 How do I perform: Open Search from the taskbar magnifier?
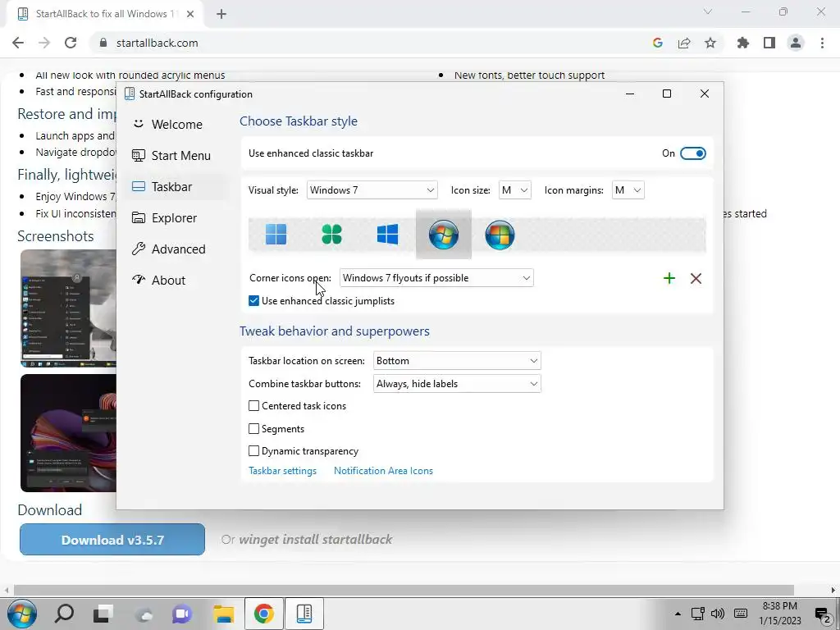[x=64, y=614]
